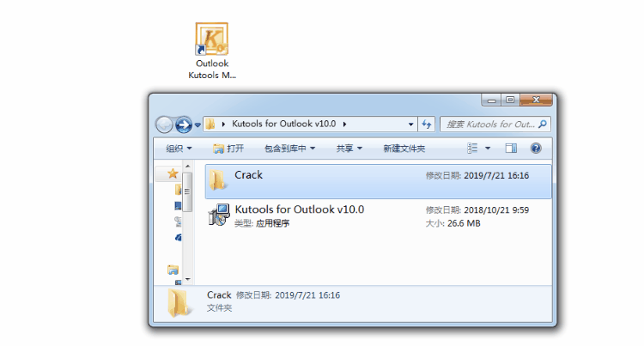This screenshot has width=644, height=346.
Task: Open the recent locations dropdown beside forward arrow
Action: pos(197,124)
